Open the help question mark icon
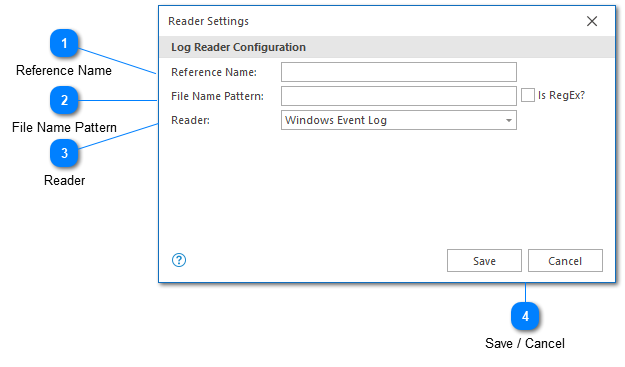625x367 pixels. tap(179, 260)
